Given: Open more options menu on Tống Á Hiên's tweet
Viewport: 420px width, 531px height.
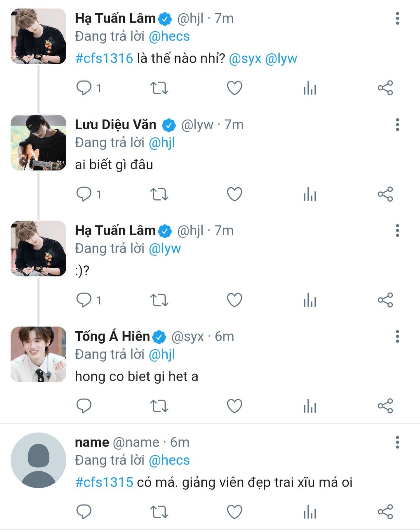Looking at the screenshot, I should coord(397,336).
